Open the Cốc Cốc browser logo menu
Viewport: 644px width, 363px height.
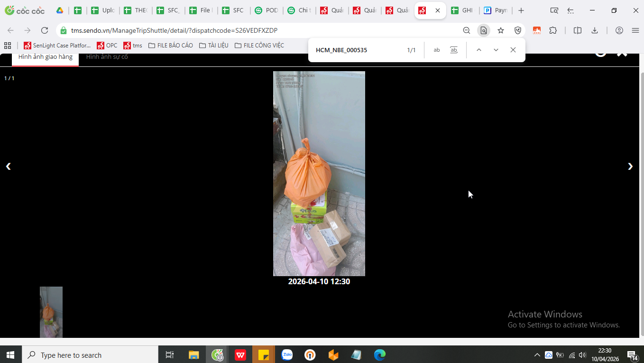(x=25, y=10)
